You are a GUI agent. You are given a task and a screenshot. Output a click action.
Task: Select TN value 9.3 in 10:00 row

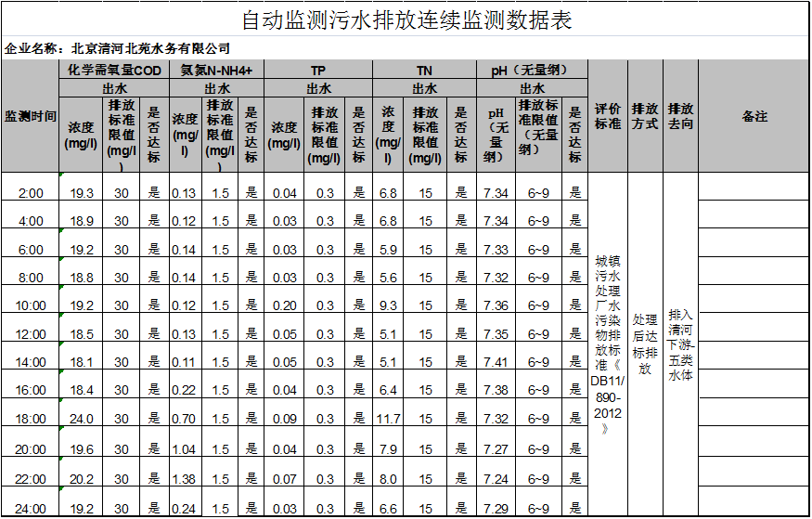point(388,299)
